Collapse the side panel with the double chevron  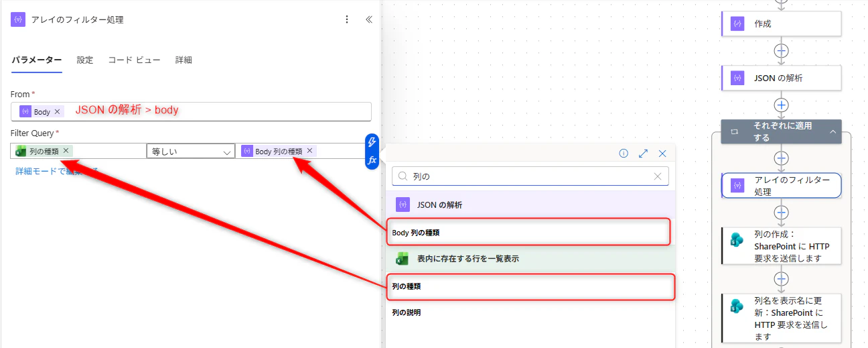pyautogui.click(x=368, y=19)
